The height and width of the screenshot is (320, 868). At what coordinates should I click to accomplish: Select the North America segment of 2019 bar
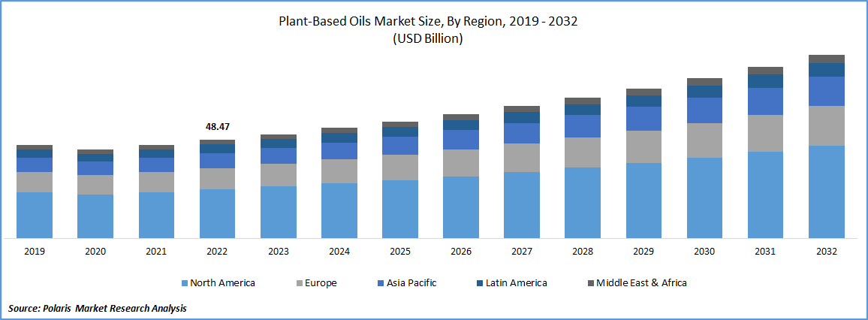[35, 216]
